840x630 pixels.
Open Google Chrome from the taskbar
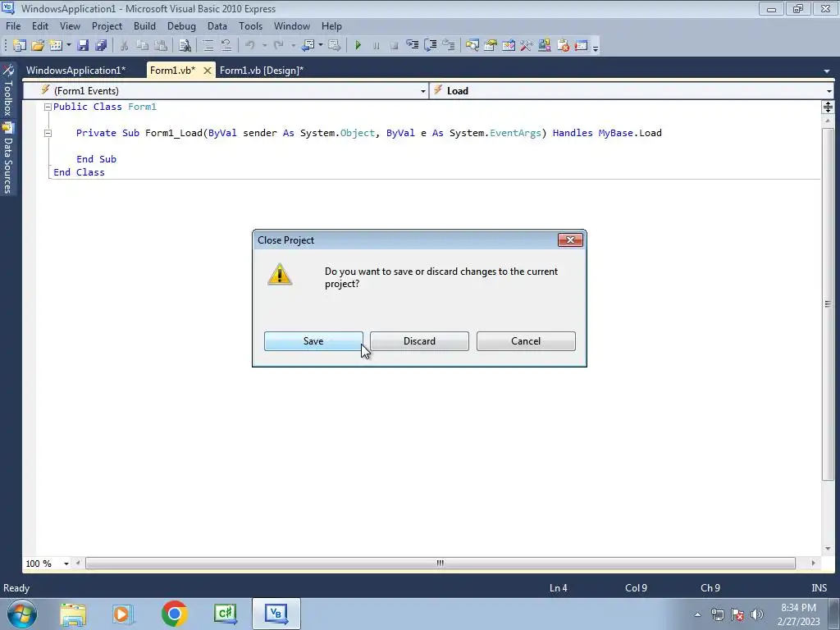pyautogui.click(x=174, y=614)
